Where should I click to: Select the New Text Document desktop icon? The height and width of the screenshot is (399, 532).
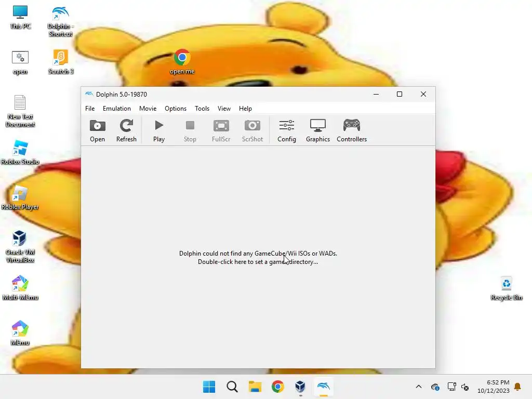[x=20, y=111]
